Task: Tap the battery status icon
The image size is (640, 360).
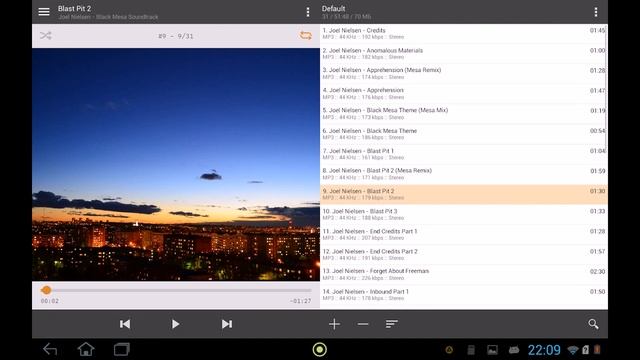Action: click(x=597, y=350)
